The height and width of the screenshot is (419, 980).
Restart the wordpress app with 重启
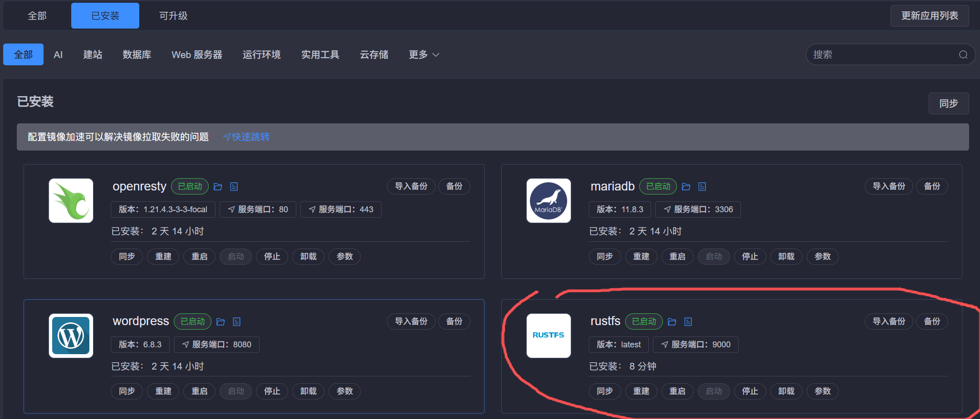pos(199,391)
